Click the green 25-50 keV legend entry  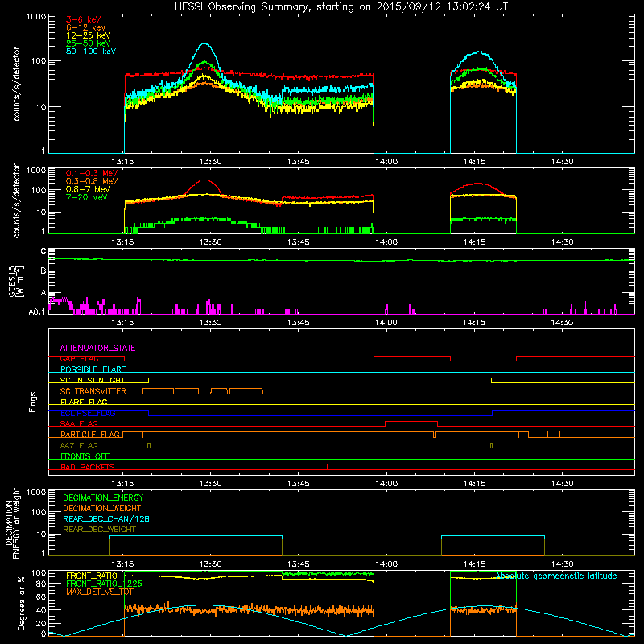pyautogui.click(x=88, y=43)
